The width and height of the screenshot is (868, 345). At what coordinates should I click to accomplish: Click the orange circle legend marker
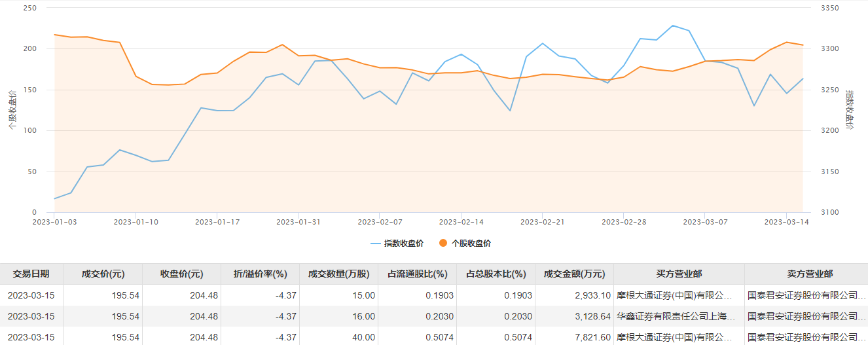click(443, 244)
